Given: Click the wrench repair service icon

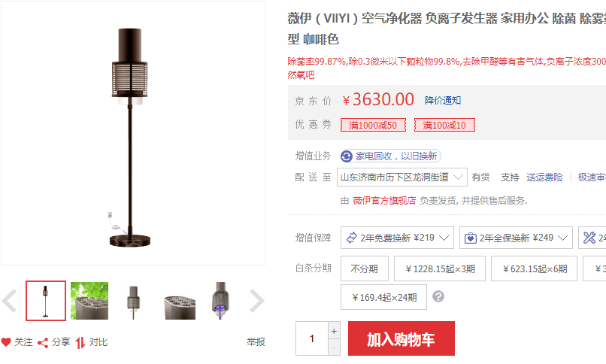Looking at the screenshot, I should pyautogui.click(x=589, y=238).
